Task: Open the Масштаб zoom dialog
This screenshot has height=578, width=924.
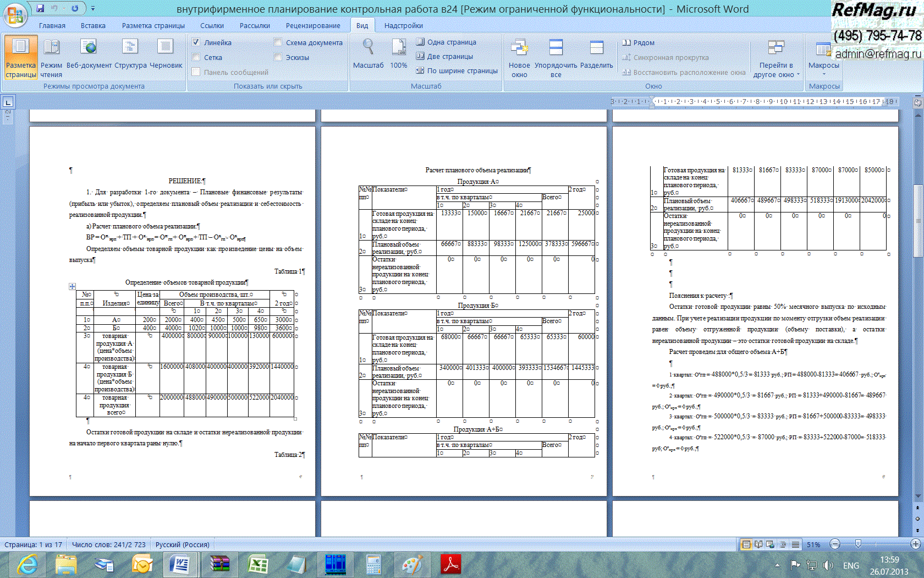Action: click(x=368, y=54)
